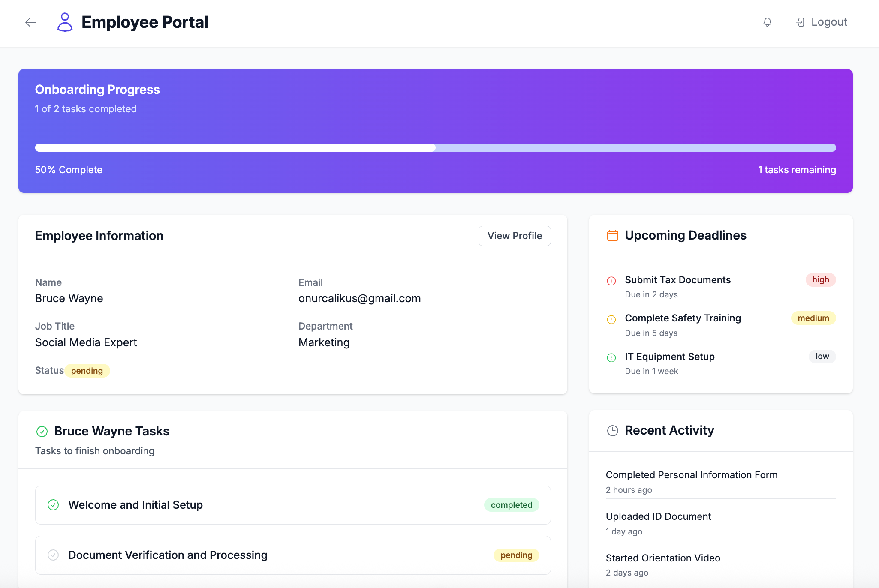Image resolution: width=879 pixels, height=588 pixels.
Task: Toggle the Welcome and Initial Setup checkmark
Action: [53, 505]
